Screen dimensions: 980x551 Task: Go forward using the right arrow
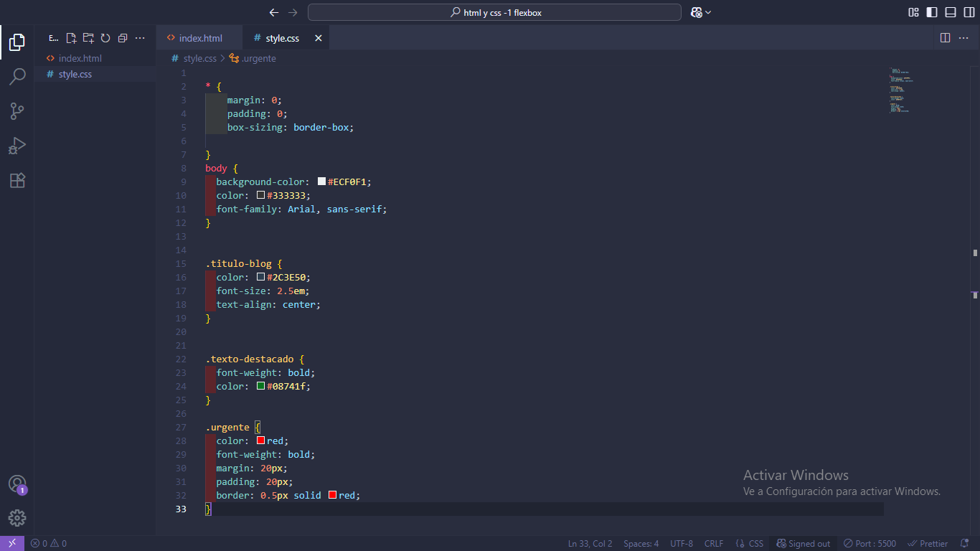(x=292, y=12)
